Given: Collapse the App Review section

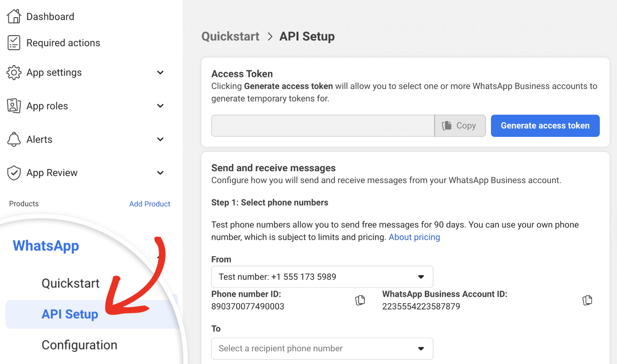Looking at the screenshot, I should [160, 173].
